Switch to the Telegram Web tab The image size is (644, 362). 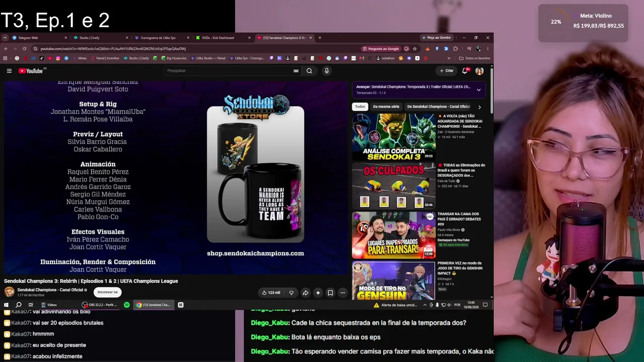coord(39,38)
